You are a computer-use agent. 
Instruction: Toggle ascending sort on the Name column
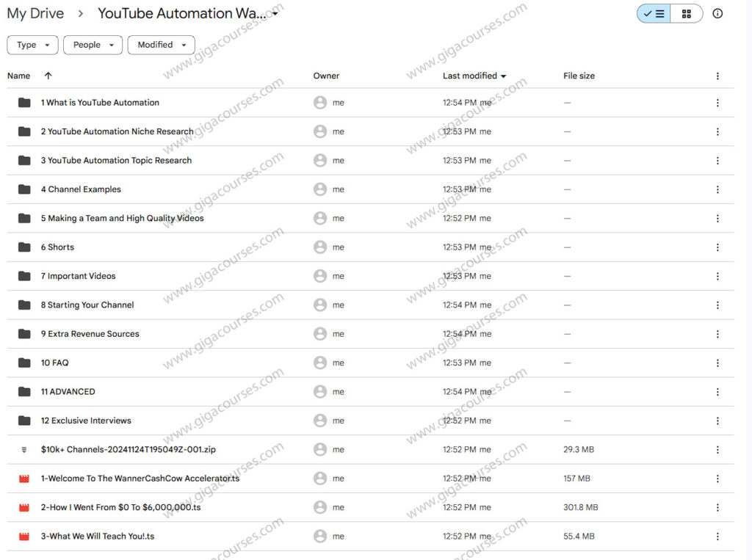(x=48, y=76)
